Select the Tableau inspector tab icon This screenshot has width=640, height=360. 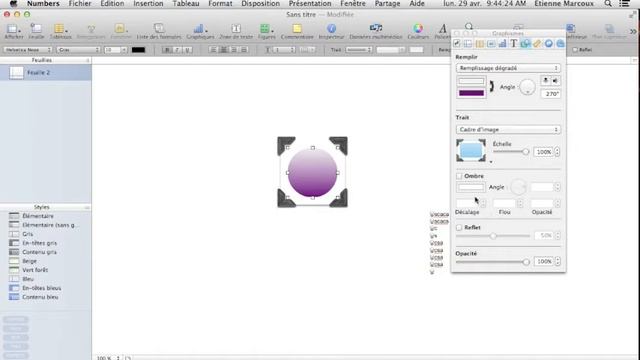pos(480,43)
